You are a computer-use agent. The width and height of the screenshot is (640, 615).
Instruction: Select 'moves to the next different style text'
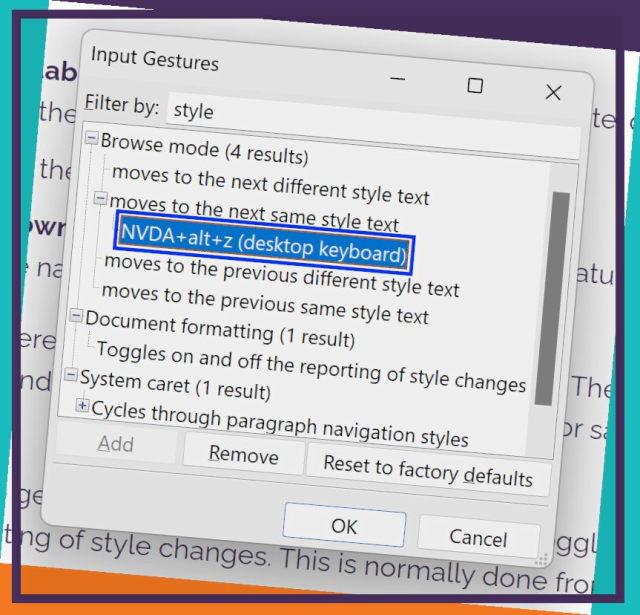tap(270, 184)
